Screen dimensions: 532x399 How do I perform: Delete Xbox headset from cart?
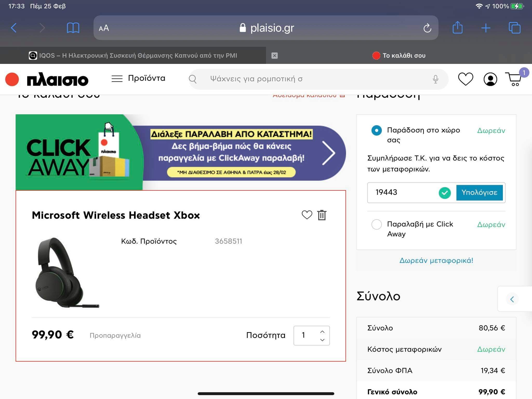[x=322, y=215]
